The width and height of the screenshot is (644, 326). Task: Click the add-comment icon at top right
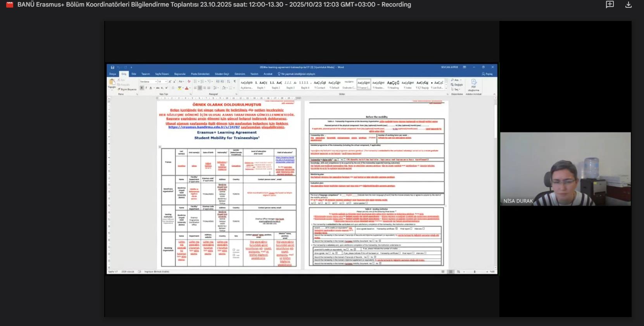610,5
